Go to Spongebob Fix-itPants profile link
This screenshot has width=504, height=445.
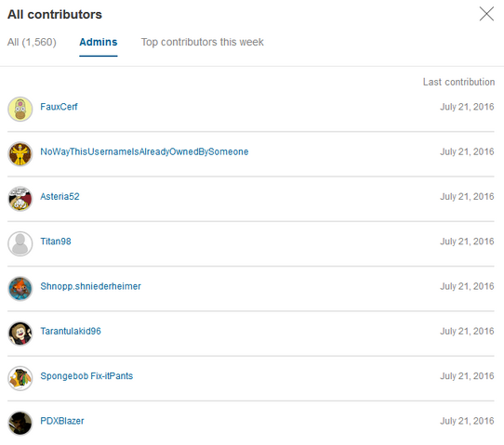86,376
